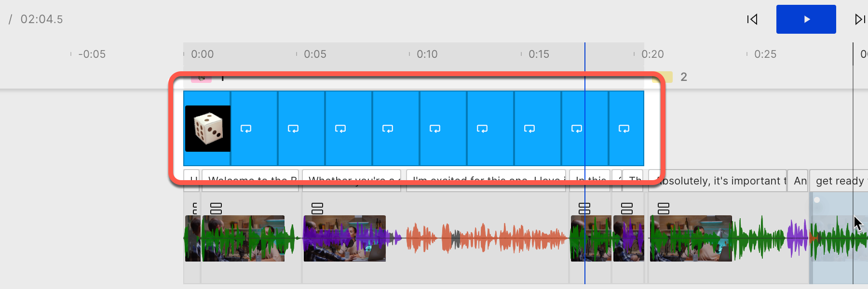Select the scene 2 marker label
868x289 pixels.
pyautogui.click(x=683, y=77)
